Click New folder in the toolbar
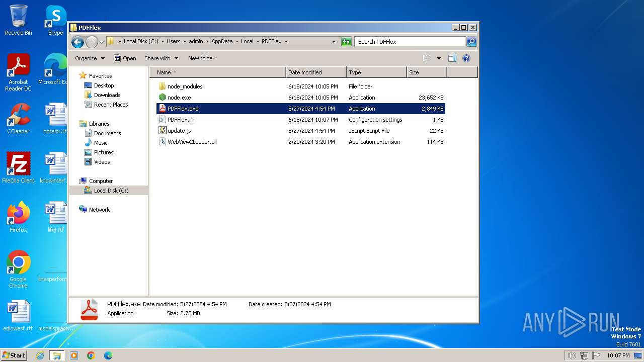Image resolution: width=644 pixels, height=362 pixels. pos(201,58)
